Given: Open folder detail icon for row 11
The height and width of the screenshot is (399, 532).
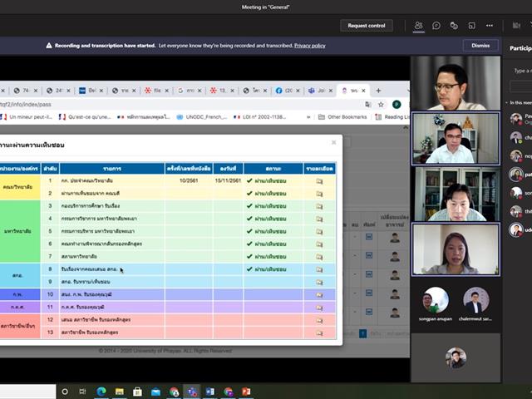Looking at the screenshot, I should (x=319, y=308).
